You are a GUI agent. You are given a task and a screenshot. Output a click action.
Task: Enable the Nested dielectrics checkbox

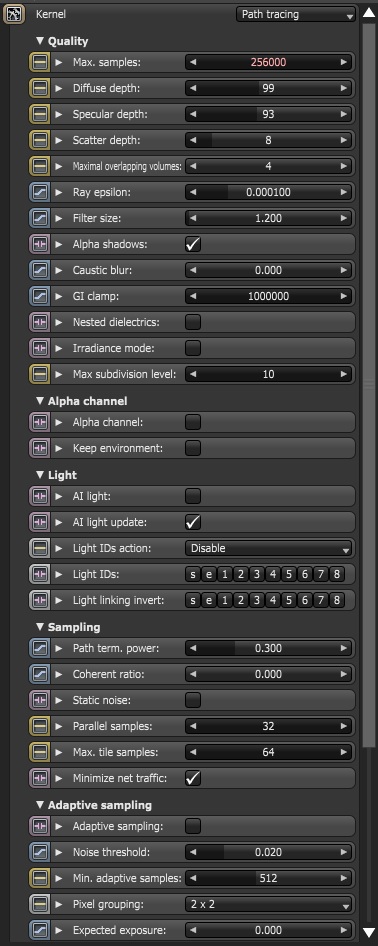click(x=193, y=322)
